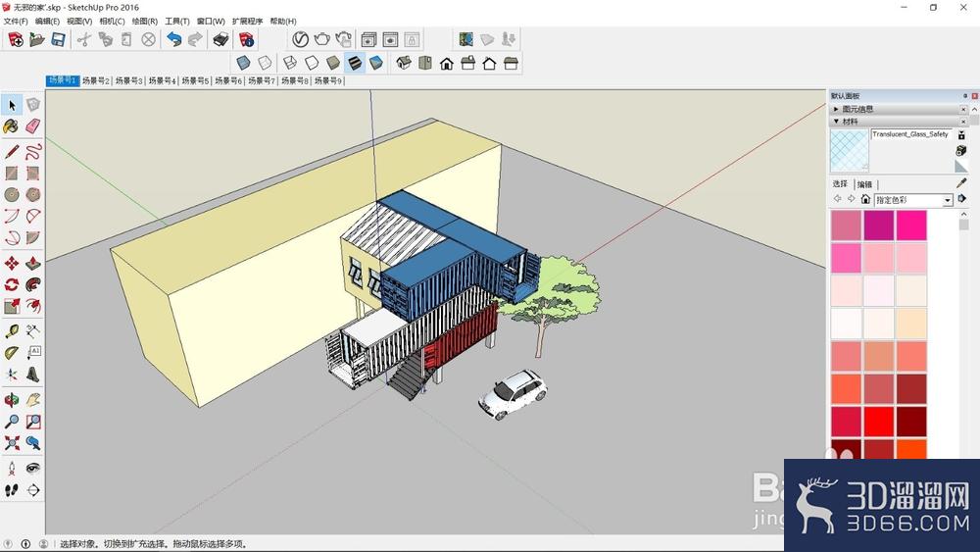Select the Tape Measure tool

pos(11,331)
